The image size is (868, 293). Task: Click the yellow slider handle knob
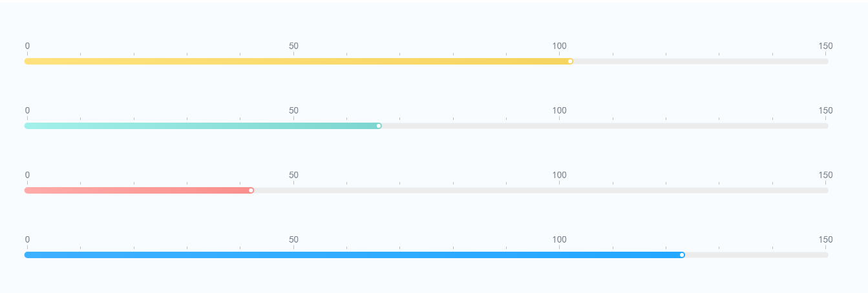570,61
